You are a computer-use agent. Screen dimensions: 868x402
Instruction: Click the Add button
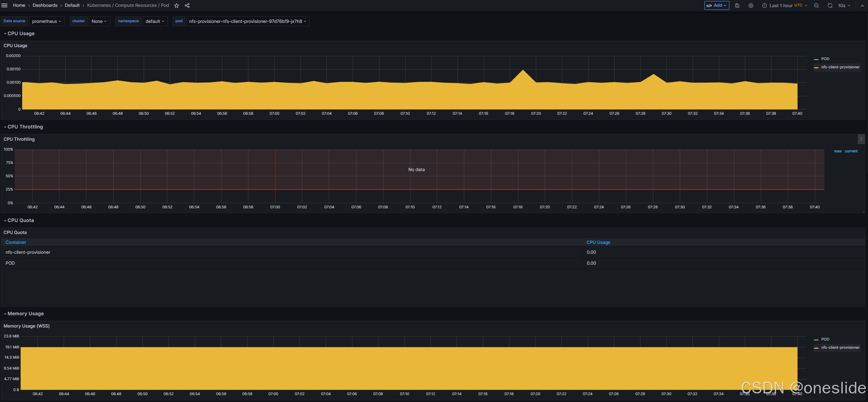716,5
